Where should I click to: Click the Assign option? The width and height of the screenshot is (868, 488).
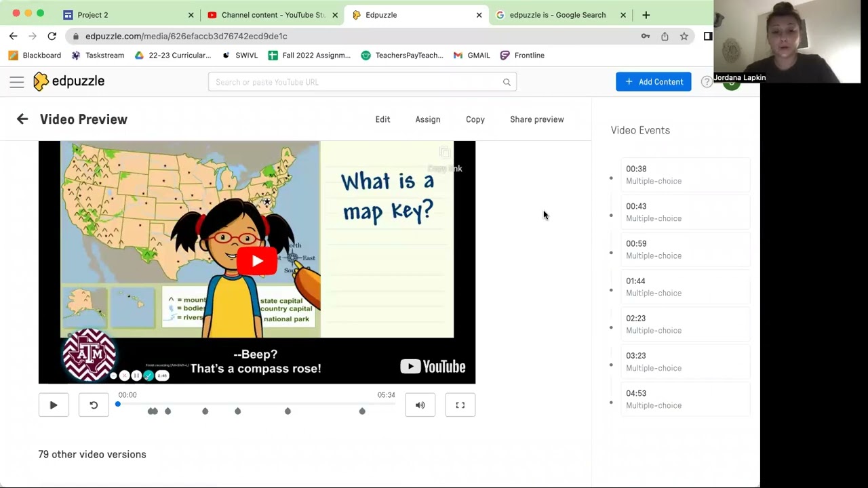pos(428,119)
